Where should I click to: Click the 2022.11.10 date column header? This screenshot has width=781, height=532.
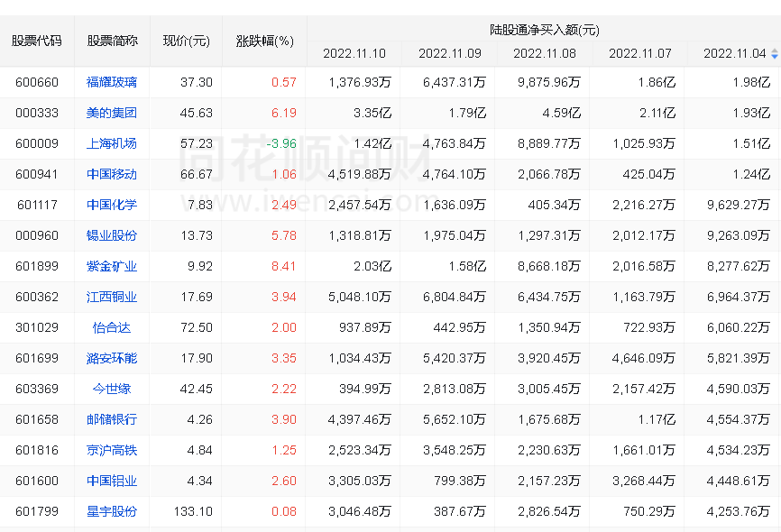(x=354, y=53)
